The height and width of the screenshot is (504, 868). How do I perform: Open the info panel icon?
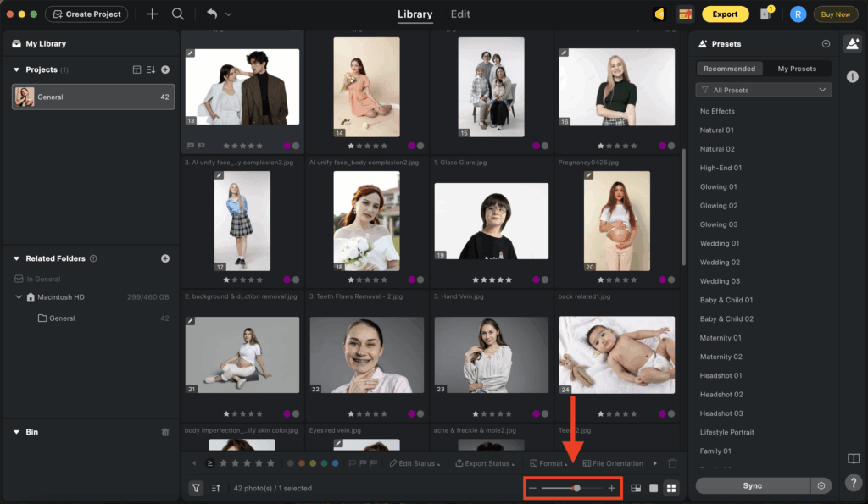(x=853, y=77)
